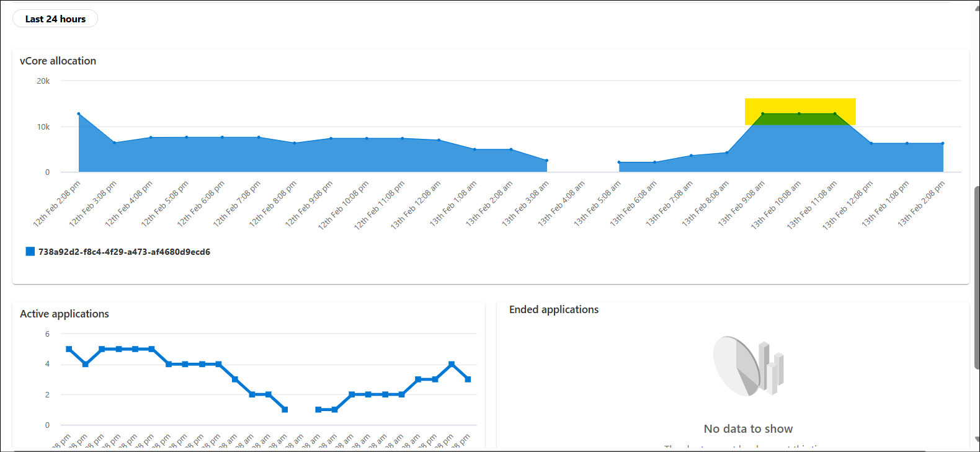
Task: Click the 10k y-axis label
Action: click(x=43, y=126)
